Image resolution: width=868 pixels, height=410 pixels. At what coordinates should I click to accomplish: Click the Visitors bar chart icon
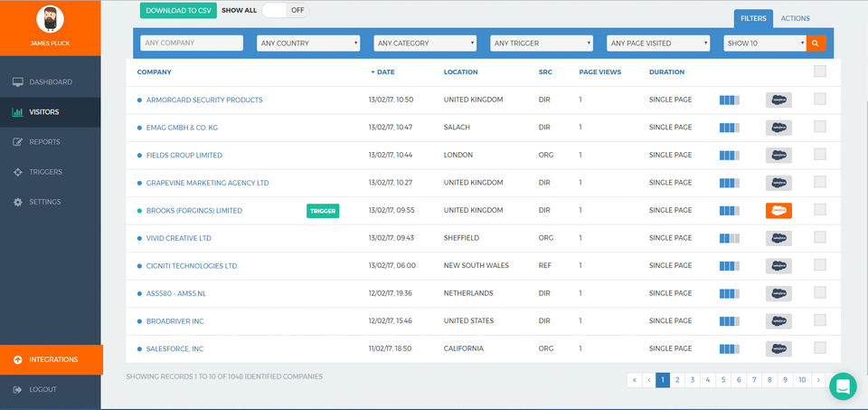(x=18, y=112)
